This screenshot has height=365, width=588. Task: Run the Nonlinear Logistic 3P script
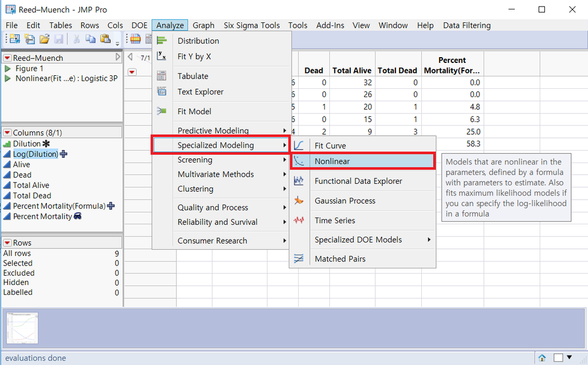[x=8, y=78]
